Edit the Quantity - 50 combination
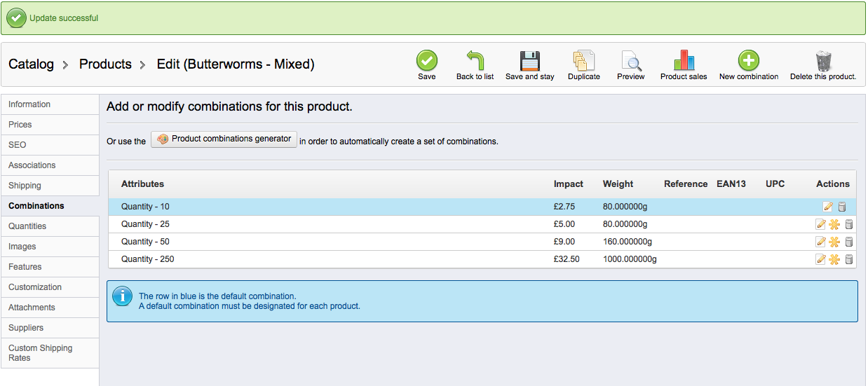Viewport: 868px width, 386px height. pos(821,242)
